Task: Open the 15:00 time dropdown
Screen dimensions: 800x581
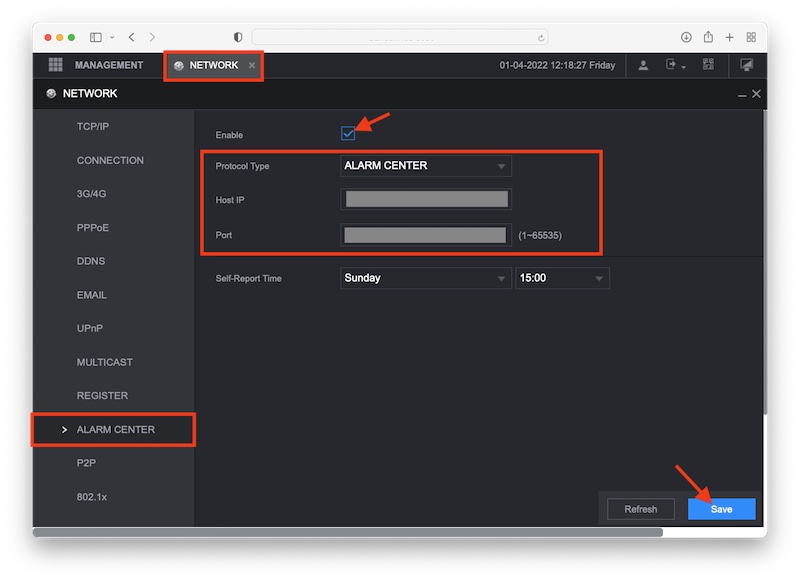Action: coord(562,278)
